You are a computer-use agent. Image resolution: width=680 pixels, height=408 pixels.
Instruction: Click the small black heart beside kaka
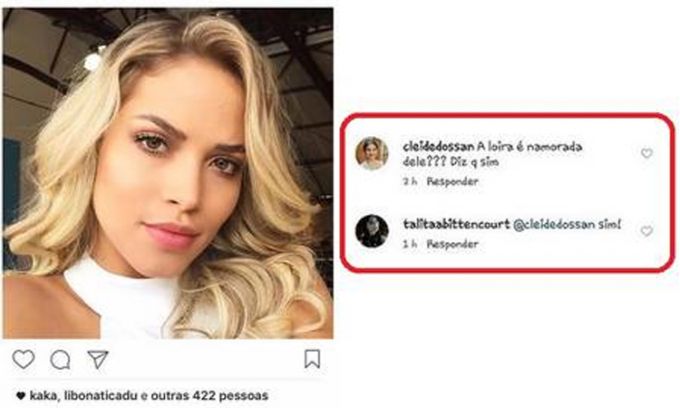pos(20,395)
